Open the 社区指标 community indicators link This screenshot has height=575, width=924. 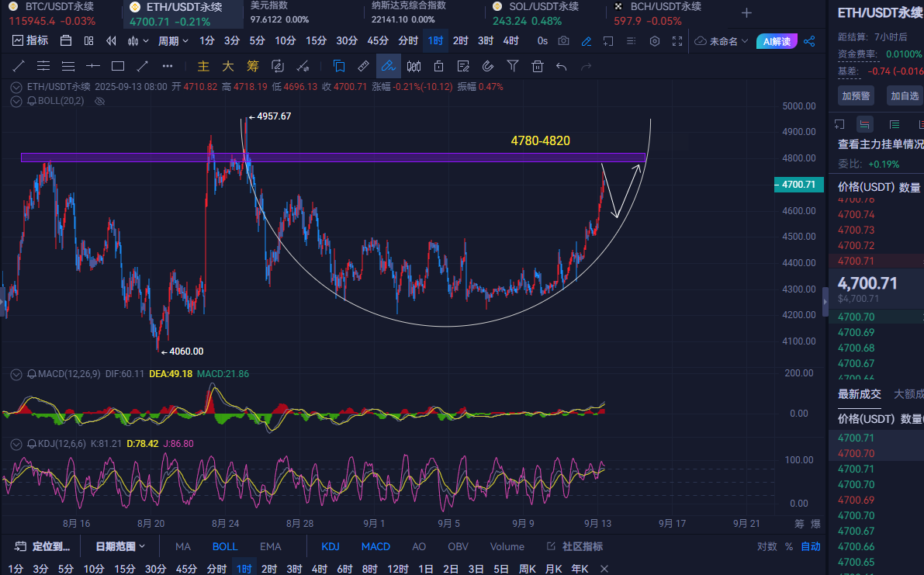point(575,547)
